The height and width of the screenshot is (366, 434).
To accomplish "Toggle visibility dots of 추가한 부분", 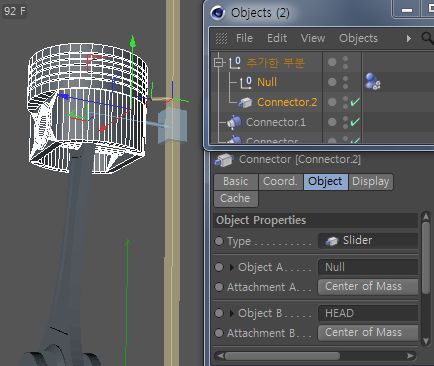I will pos(345,62).
